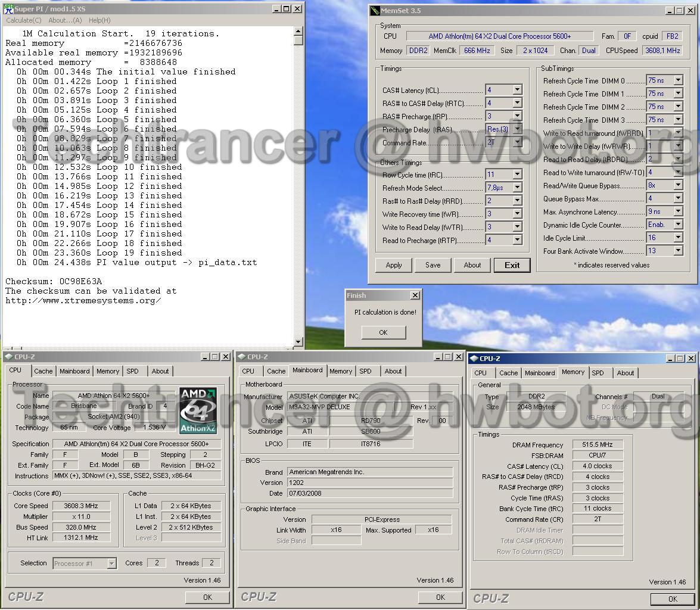Click the DRAM Frequency 515.5 MHz field

[x=598, y=444]
